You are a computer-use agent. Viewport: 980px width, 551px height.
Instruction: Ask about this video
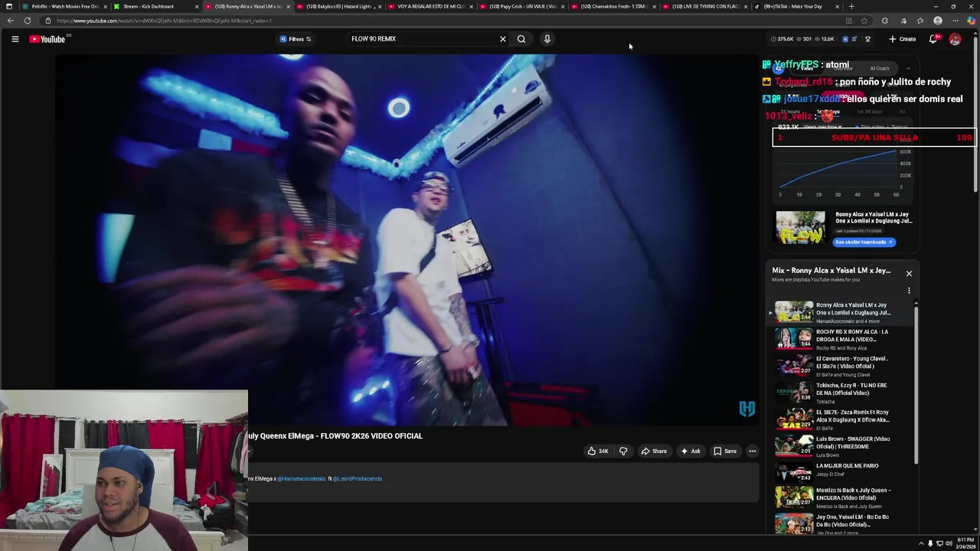(x=690, y=452)
